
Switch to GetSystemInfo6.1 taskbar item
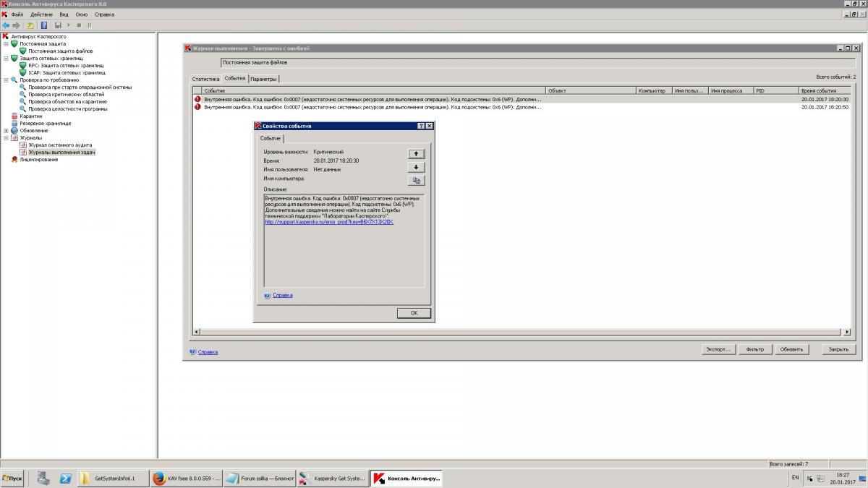[x=113, y=479]
